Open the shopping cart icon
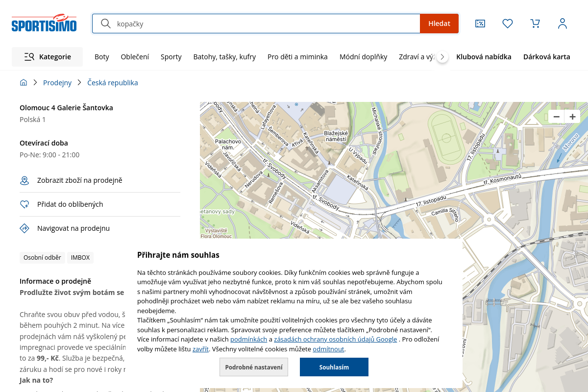 tap(535, 24)
